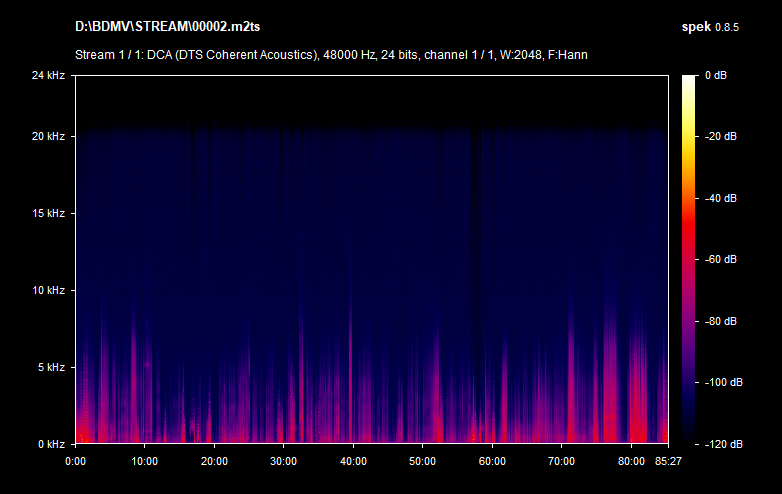The height and width of the screenshot is (494, 782).
Task: Click the 24 kHz frequency axis label
Action: point(47,76)
